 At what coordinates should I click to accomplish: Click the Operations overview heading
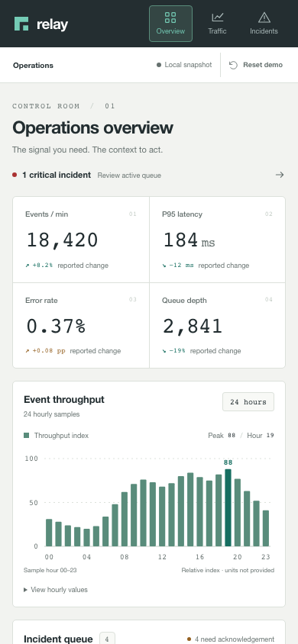click(93, 127)
